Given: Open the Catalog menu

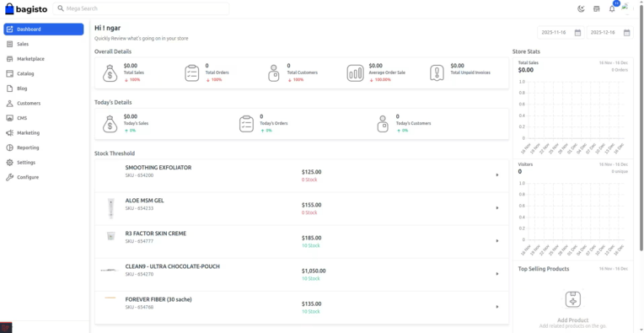Looking at the screenshot, I should pyautogui.click(x=44, y=73).
